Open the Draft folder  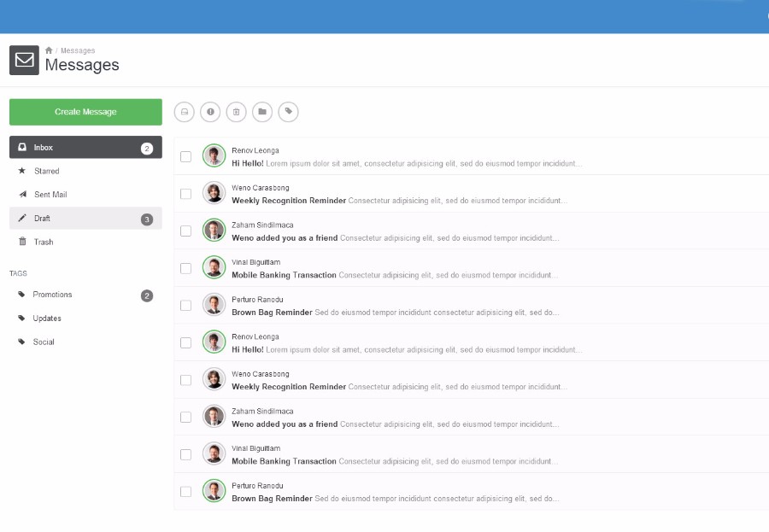[85, 219]
